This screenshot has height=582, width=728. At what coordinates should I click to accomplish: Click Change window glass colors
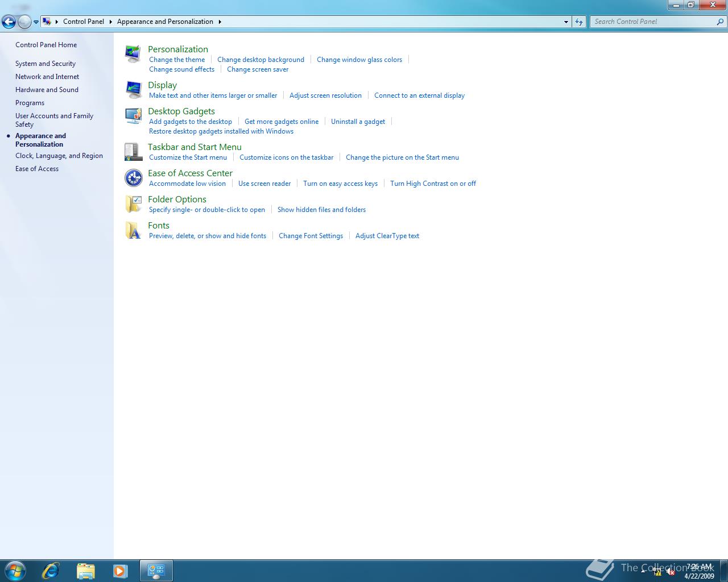point(359,60)
